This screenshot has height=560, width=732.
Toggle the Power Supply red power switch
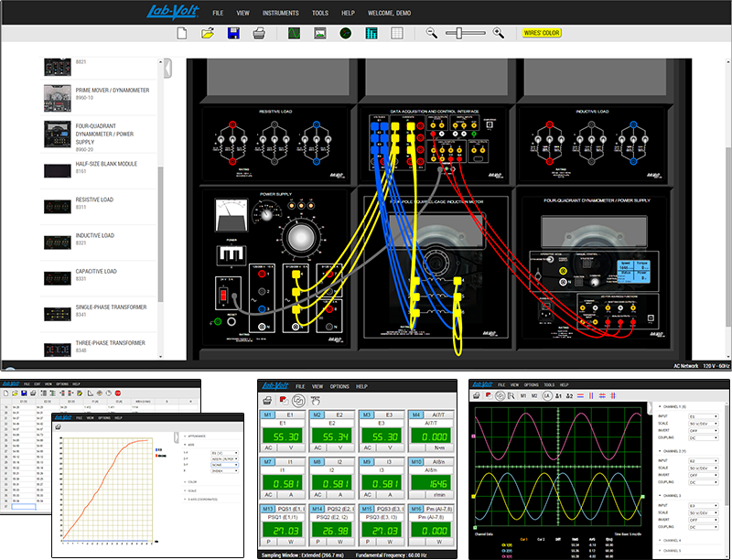[223, 295]
